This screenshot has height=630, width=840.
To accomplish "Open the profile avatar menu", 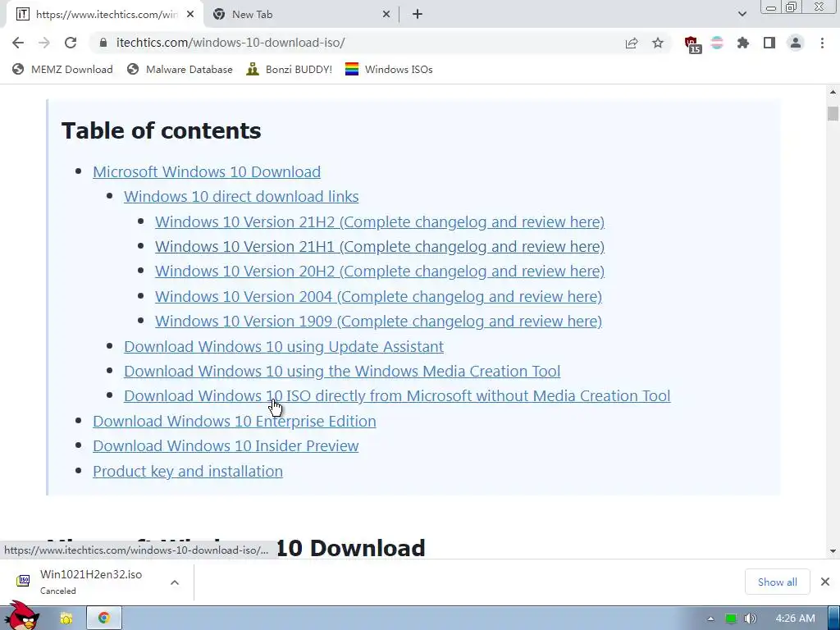I will pyautogui.click(x=796, y=43).
